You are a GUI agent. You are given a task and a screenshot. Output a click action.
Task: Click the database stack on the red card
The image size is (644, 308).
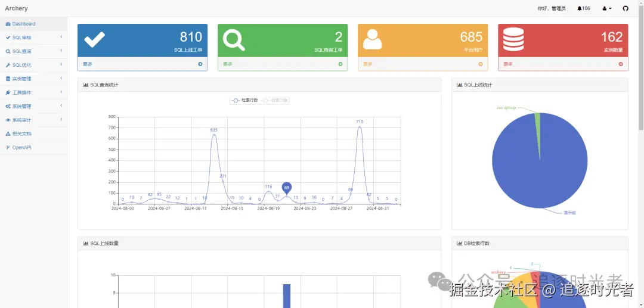pos(513,40)
